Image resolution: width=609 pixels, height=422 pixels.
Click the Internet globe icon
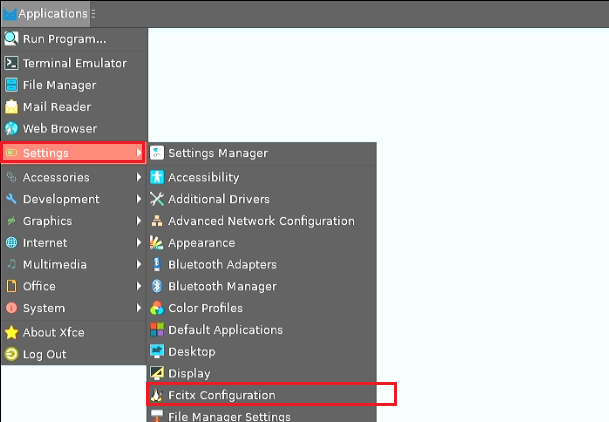[11, 243]
